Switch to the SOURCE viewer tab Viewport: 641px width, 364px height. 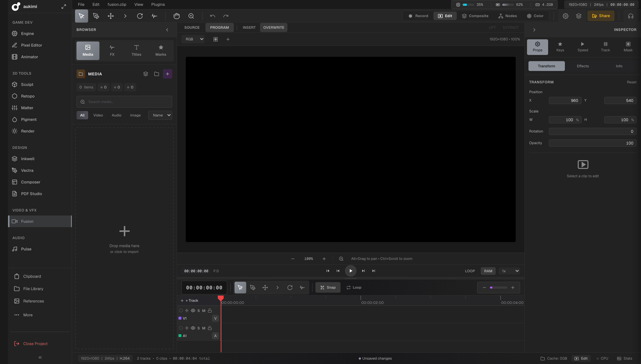click(x=192, y=27)
